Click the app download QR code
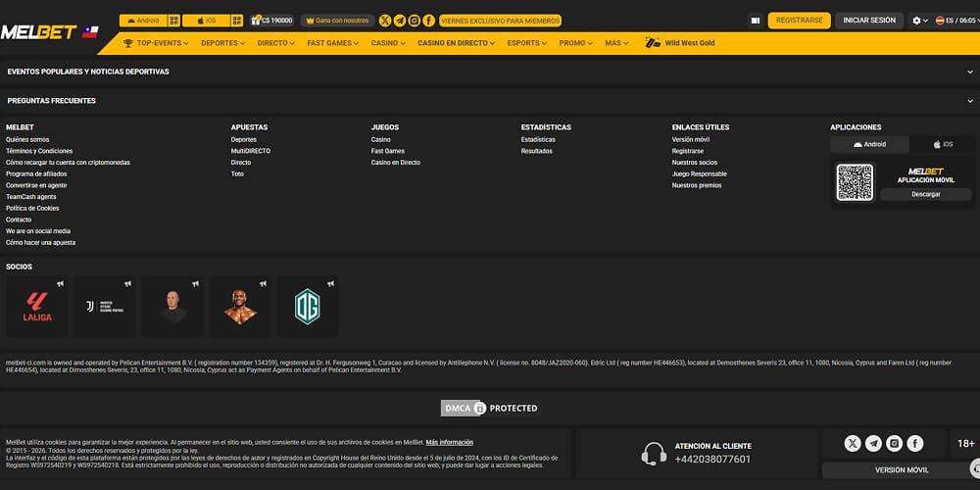 [855, 182]
